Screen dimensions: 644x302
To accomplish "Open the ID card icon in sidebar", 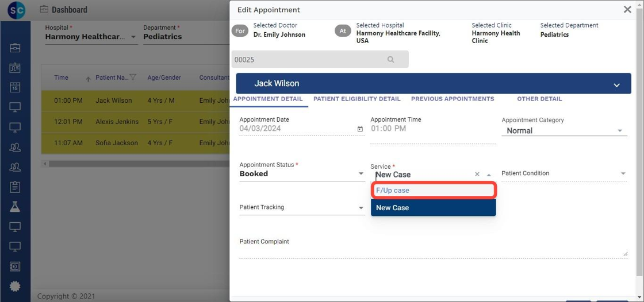I will [x=15, y=68].
